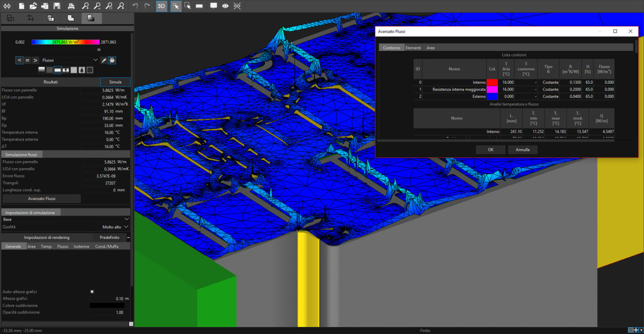Toggle Auto-altezza grafici option
This screenshot has height=334, width=644.
pyautogui.click(x=91, y=292)
